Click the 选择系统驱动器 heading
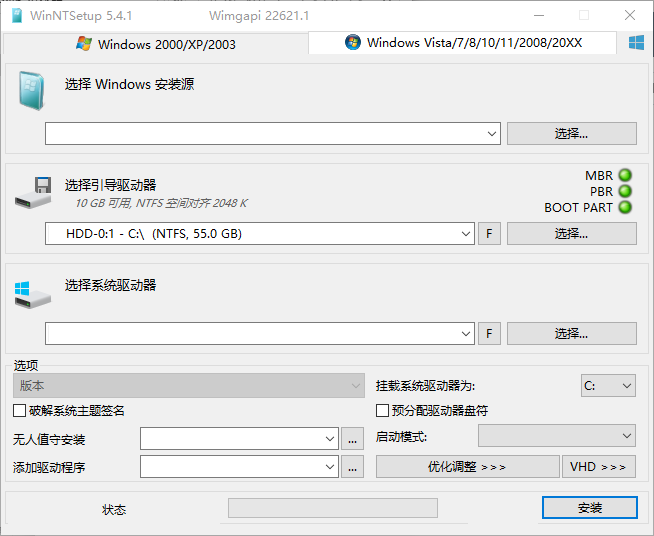Viewport: 654px width, 536px height. (111, 285)
